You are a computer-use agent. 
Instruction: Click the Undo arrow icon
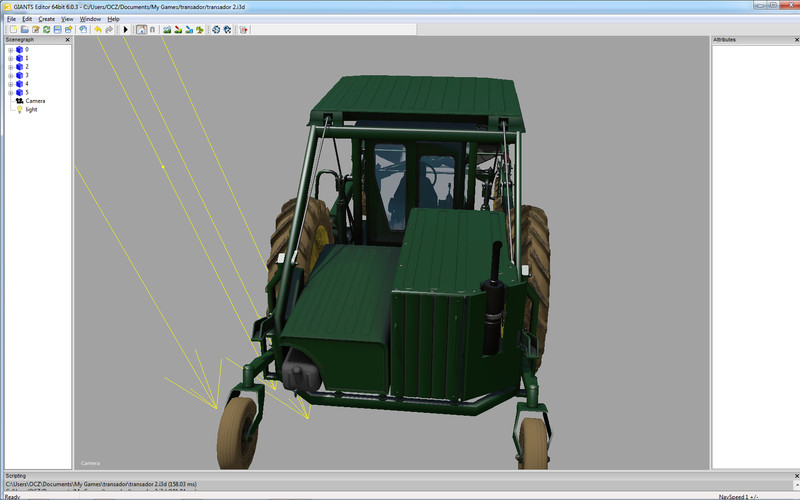pyautogui.click(x=98, y=30)
